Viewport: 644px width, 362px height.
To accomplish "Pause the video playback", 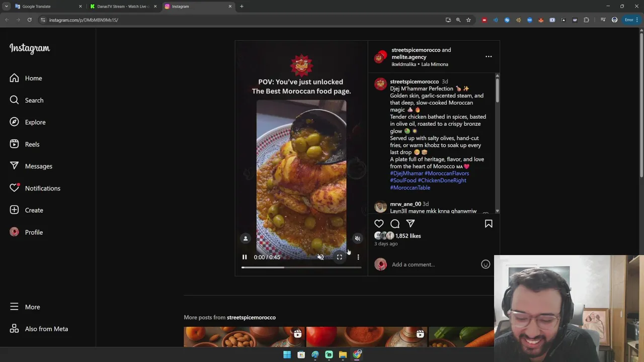I will [x=245, y=257].
